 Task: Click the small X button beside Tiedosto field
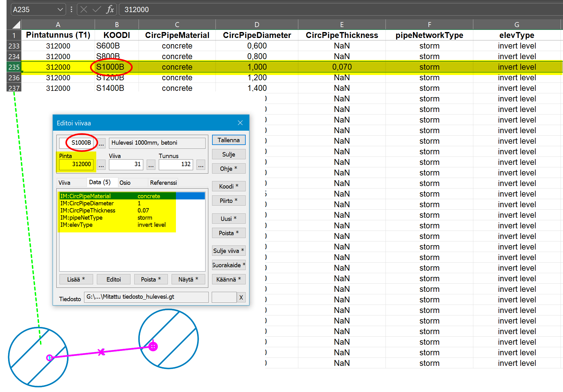(241, 297)
